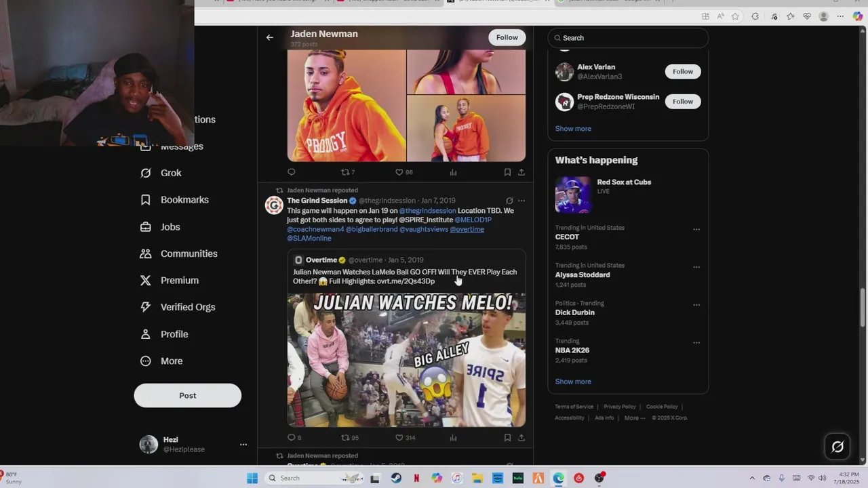
Task: Follow Alex Varlan
Action: [x=683, y=72]
